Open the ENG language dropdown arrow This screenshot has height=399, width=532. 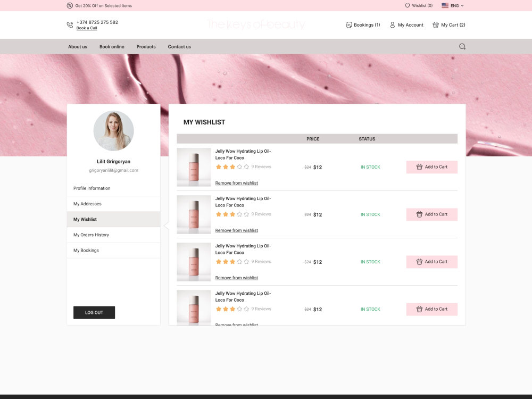click(462, 5)
